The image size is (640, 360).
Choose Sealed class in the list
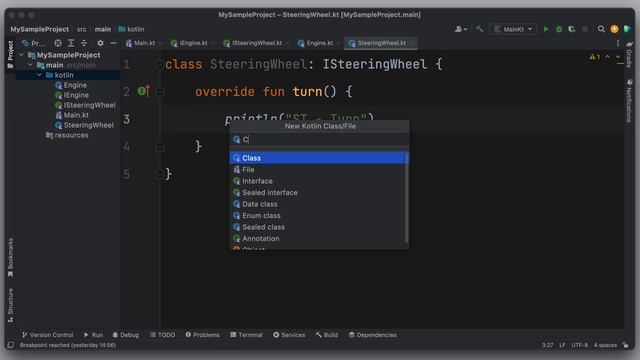coord(319,227)
